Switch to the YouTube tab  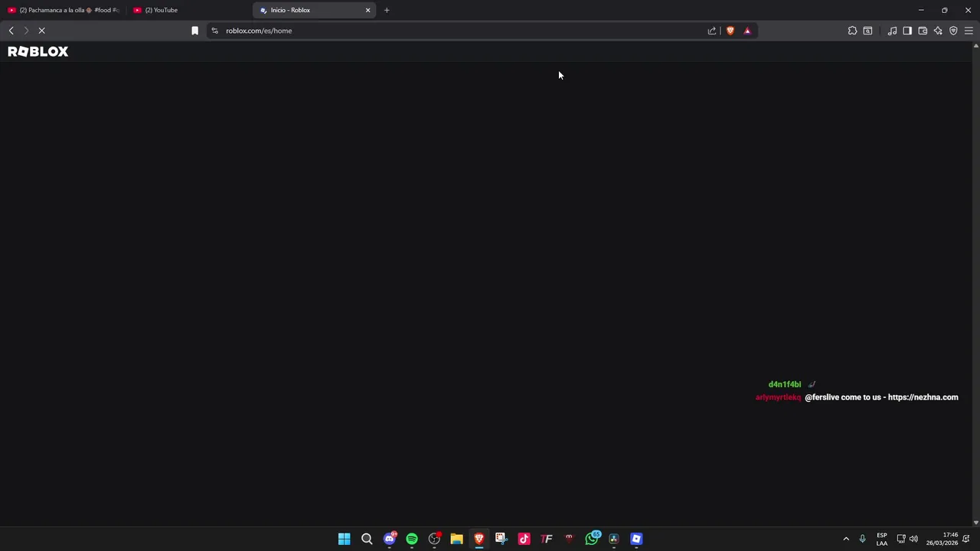190,10
